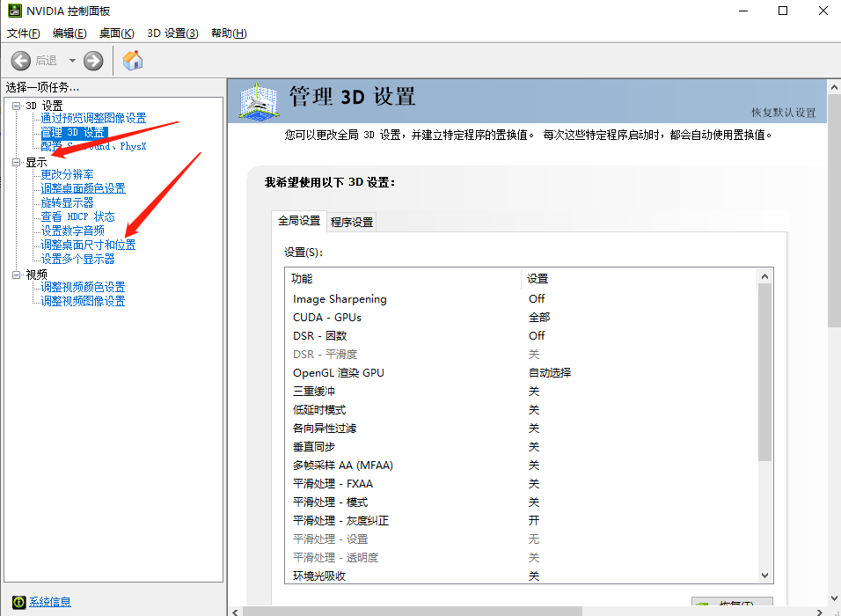Select 更改分辨率 in the task sidebar
This screenshot has width=841, height=616.
[69, 174]
